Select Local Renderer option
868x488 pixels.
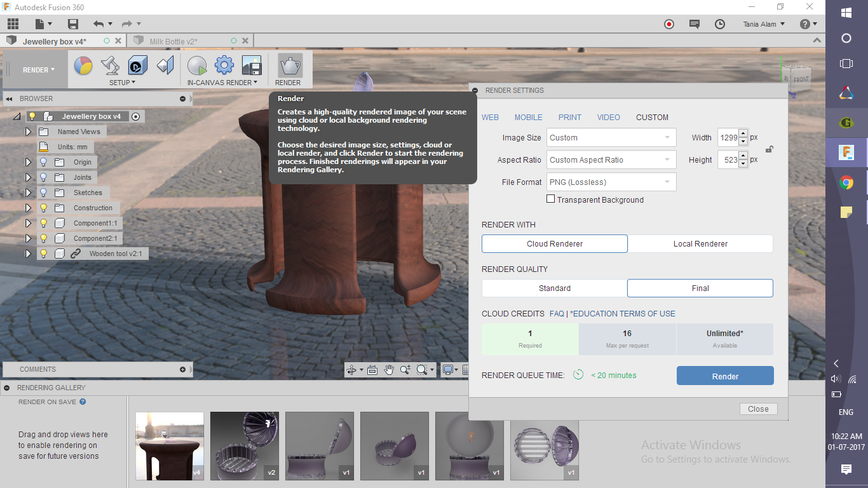700,244
